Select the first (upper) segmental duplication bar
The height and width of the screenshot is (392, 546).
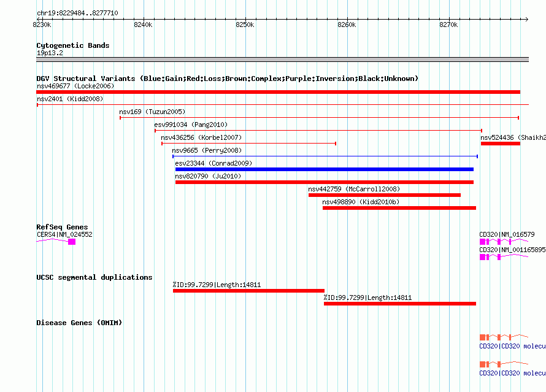pos(248,291)
